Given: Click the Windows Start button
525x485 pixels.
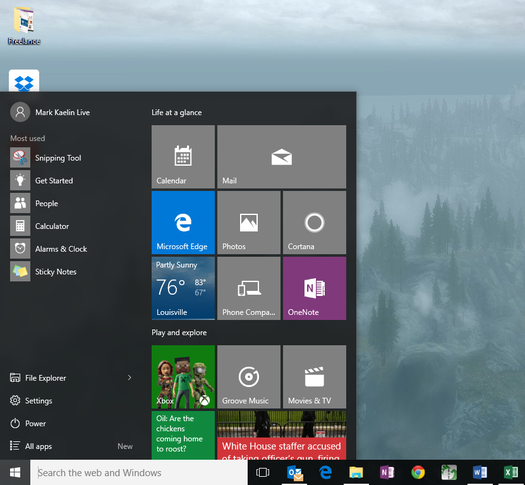Looking at the screenshot, I should 15,473.
